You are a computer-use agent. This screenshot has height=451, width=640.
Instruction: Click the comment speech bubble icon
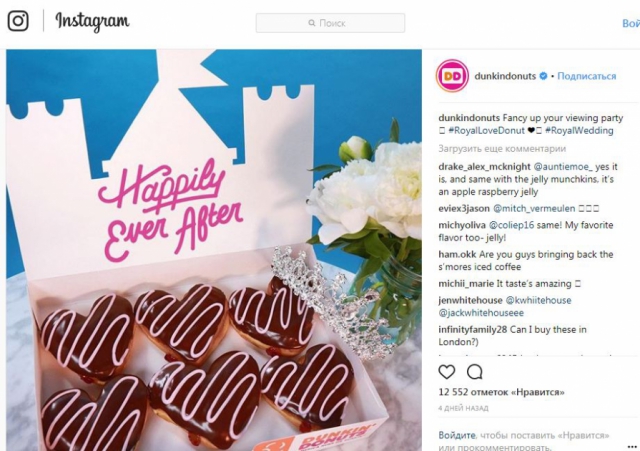(x=475, y=372)
